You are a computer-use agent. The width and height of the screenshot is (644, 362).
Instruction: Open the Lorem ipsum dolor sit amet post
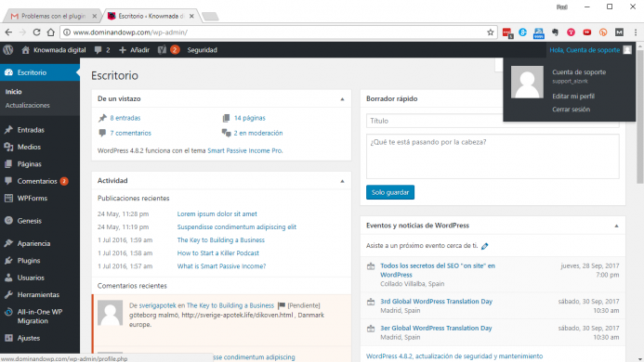click(217, 214)
